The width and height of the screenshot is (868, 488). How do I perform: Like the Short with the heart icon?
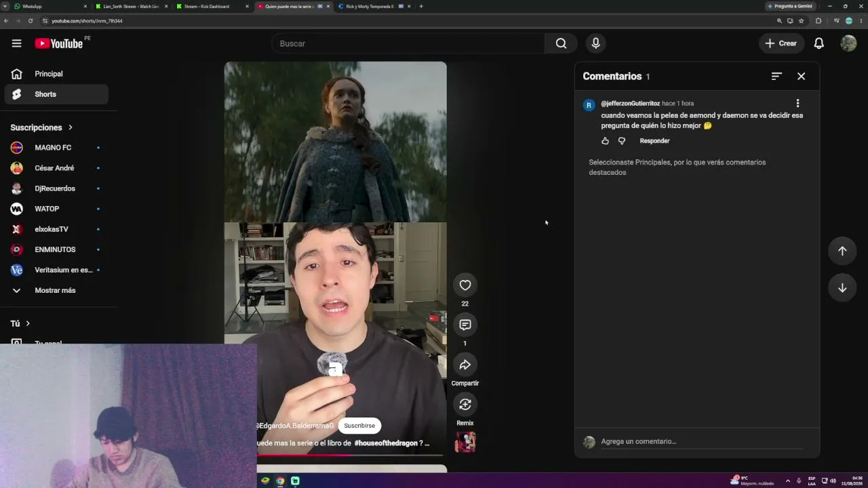(x=465, y=285)
